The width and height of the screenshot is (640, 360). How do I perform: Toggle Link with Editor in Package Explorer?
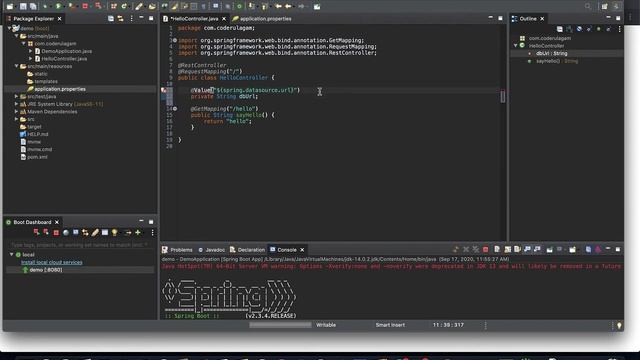(x=120, y=19)
